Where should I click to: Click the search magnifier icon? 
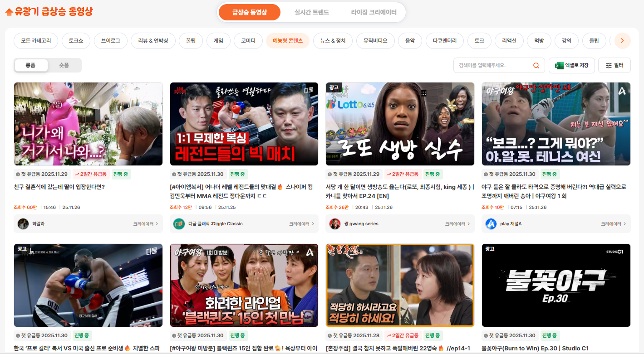[536, 65]
